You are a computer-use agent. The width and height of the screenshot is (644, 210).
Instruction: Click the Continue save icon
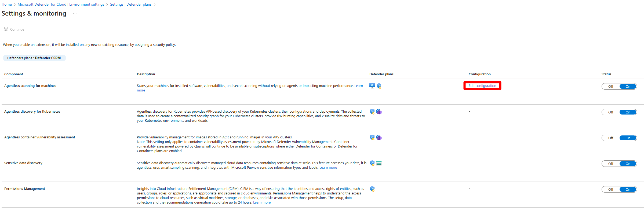pos(6,29)
